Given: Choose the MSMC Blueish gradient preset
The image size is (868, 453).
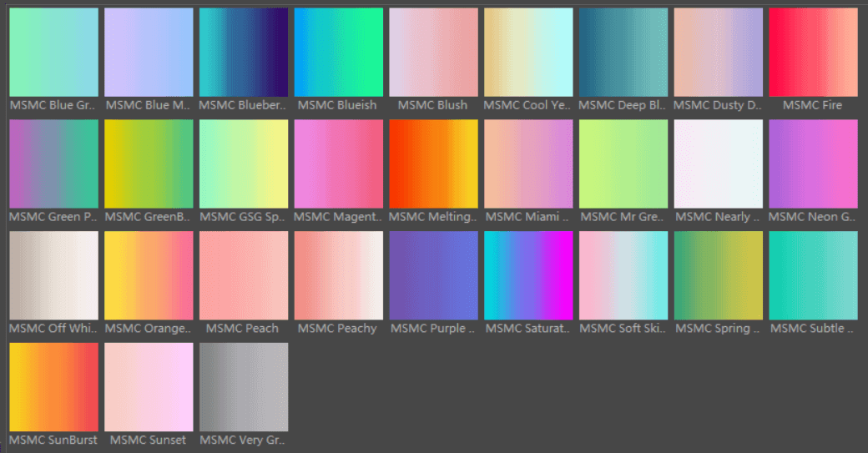Looking at the screenshot, I should tap(339, 53).
